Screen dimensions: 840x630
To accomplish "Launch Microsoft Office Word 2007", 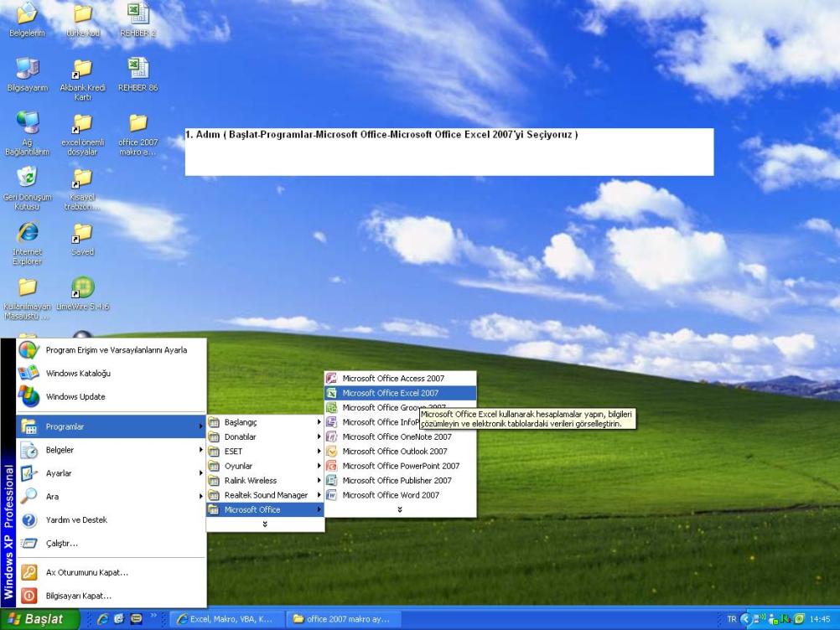I will 400,495.
